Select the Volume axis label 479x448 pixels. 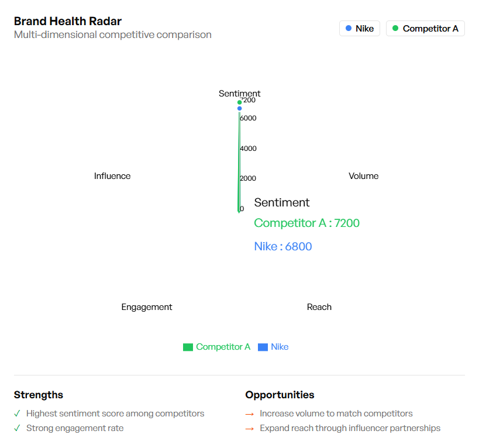click(363, 176)
